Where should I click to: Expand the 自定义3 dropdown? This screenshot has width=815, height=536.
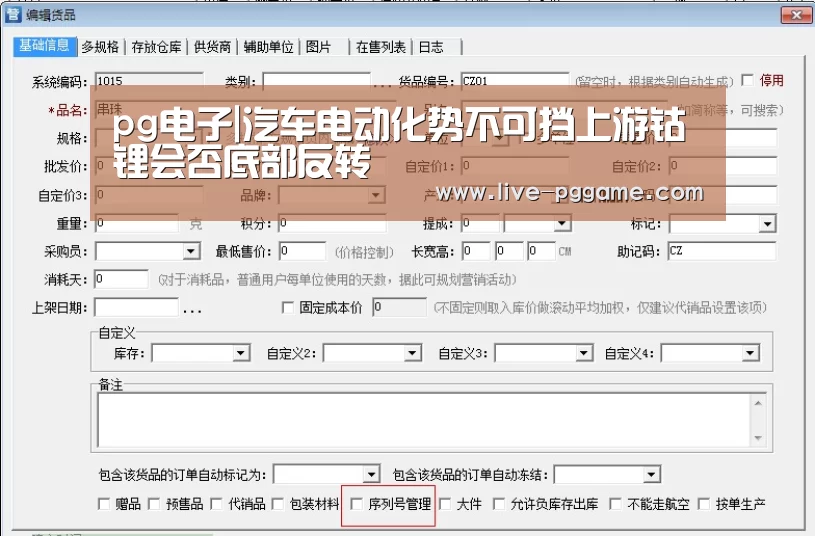[584, 354]
